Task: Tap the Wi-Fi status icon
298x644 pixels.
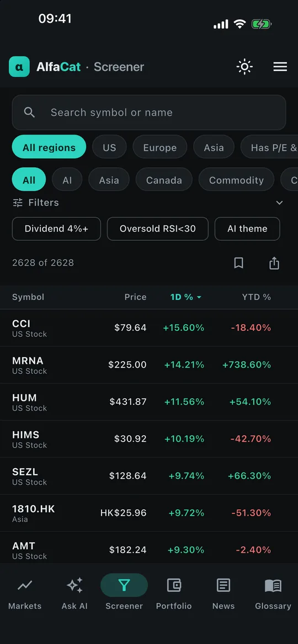Action: [x=239, y=24]
